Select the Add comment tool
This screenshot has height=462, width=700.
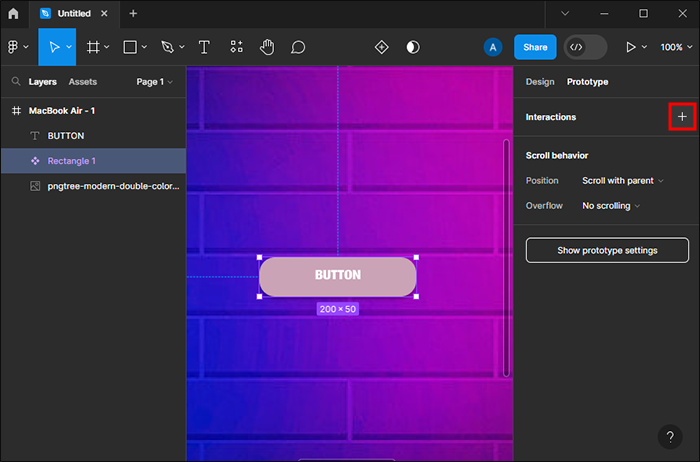(298, 47)
